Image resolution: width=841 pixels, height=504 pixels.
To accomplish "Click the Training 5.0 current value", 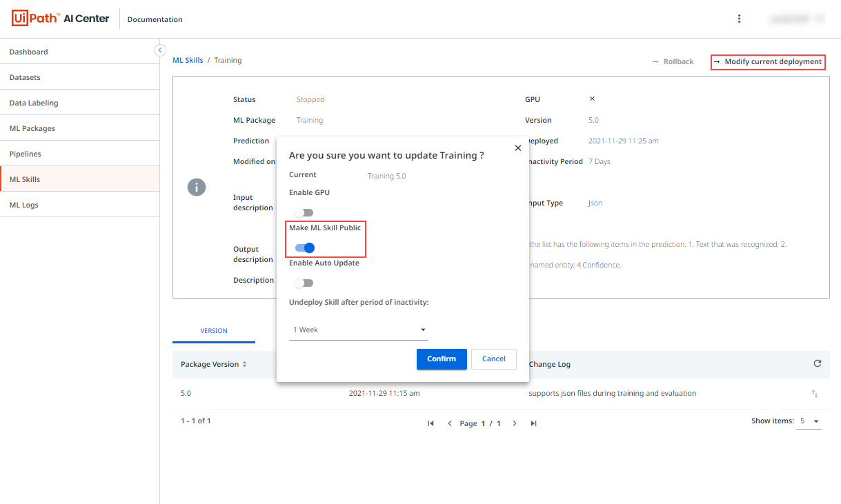I will point(386,176).
